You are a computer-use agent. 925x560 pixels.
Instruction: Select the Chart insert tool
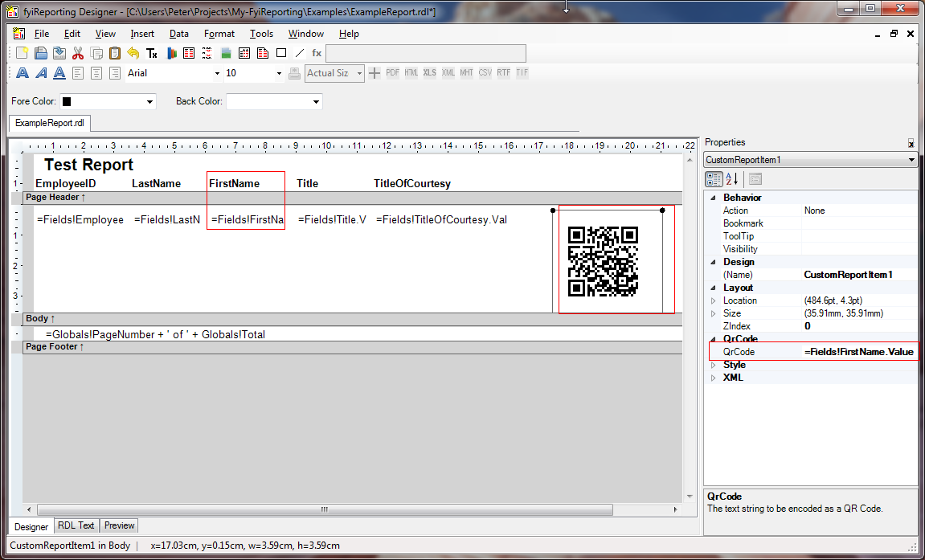pyautogui.click(x=171, y=53)
